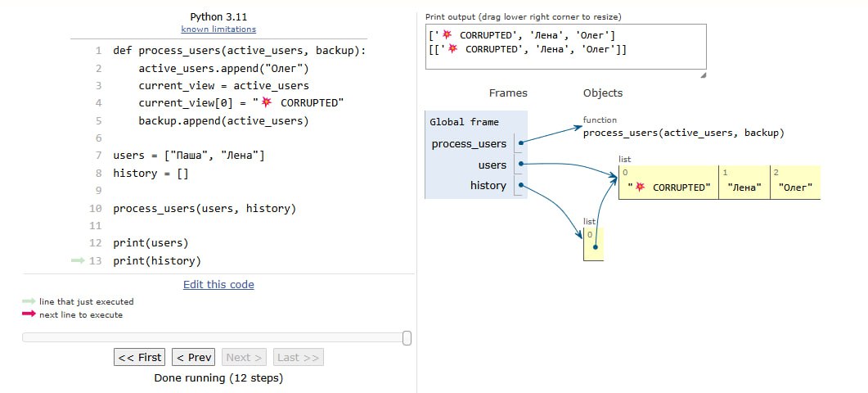Click inside the print output text box
This screenshot has width=868, height=393.
[564, 46]
